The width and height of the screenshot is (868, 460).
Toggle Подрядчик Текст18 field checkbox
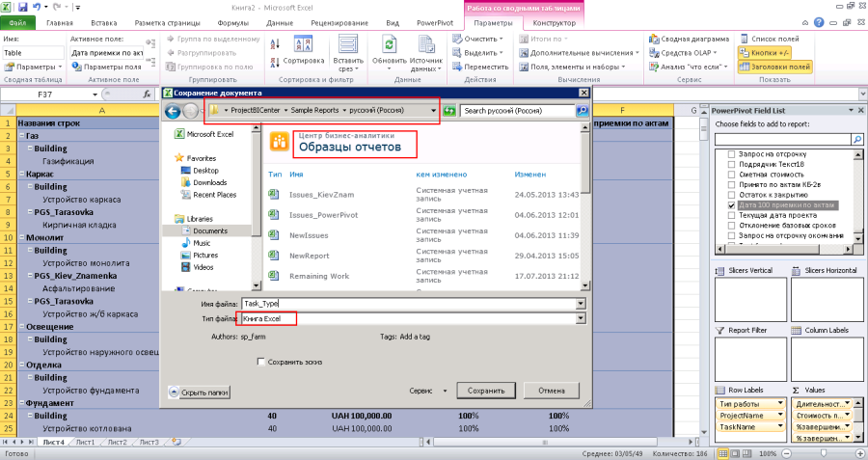(731, 164)
